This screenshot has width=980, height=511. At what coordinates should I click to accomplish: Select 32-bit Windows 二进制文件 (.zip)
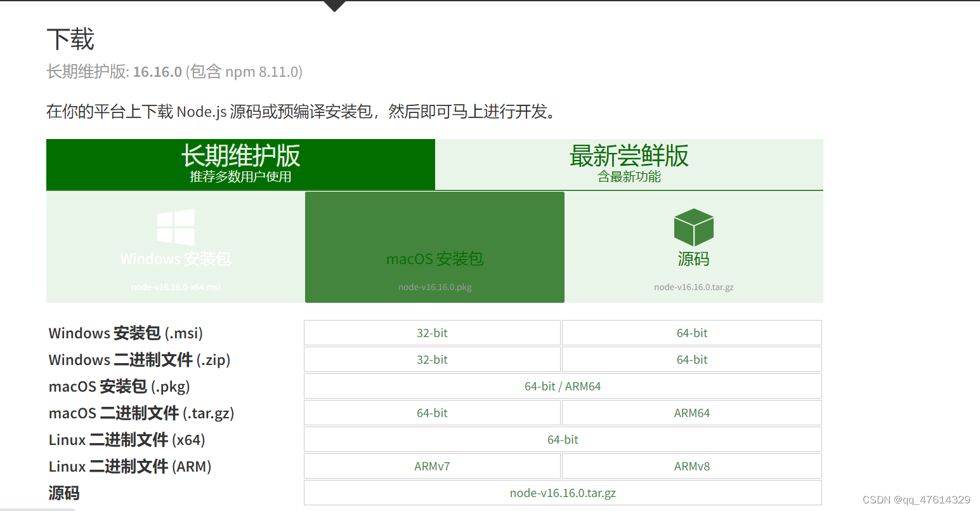point(432,359)
